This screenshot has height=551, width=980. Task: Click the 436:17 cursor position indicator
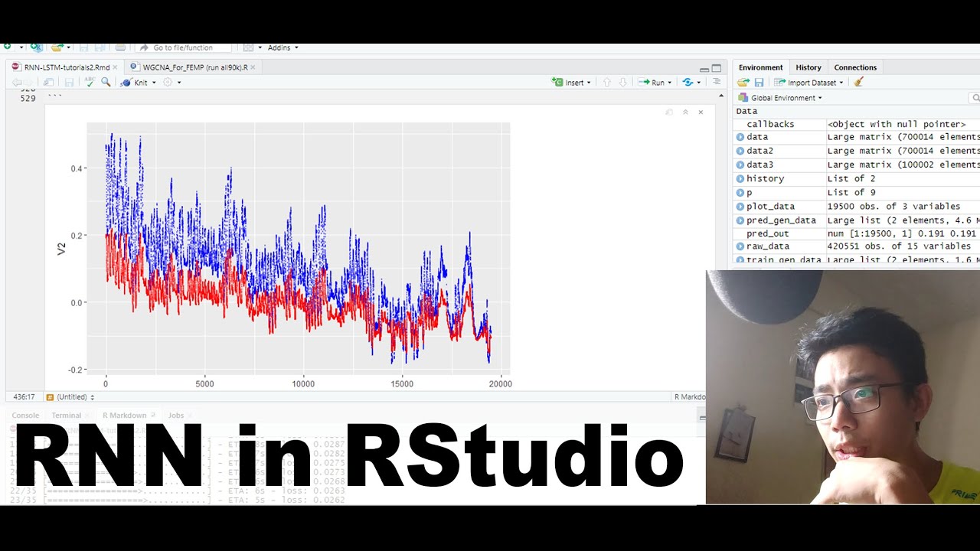click(x=24, y=397)
